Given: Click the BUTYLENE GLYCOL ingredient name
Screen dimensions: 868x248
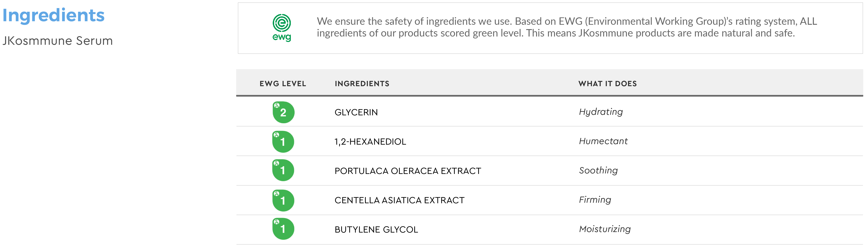Looking at the screenshot, I should click(376, 230).
